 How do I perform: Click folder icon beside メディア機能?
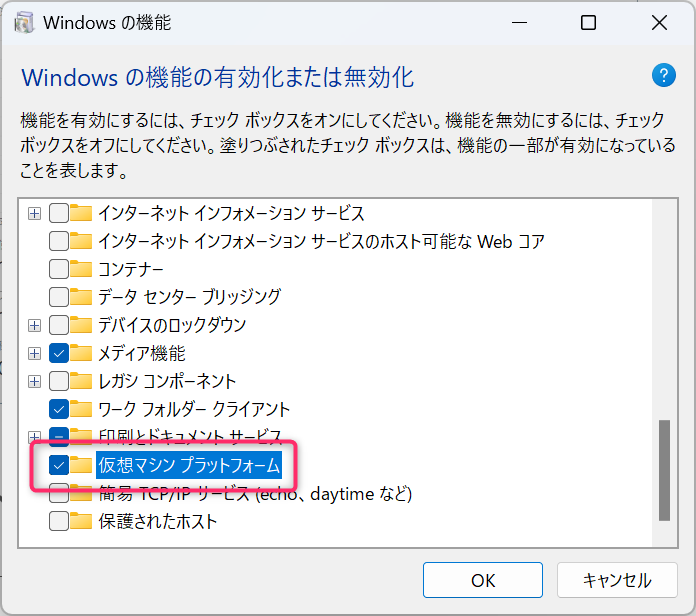(x=81, y=353)
